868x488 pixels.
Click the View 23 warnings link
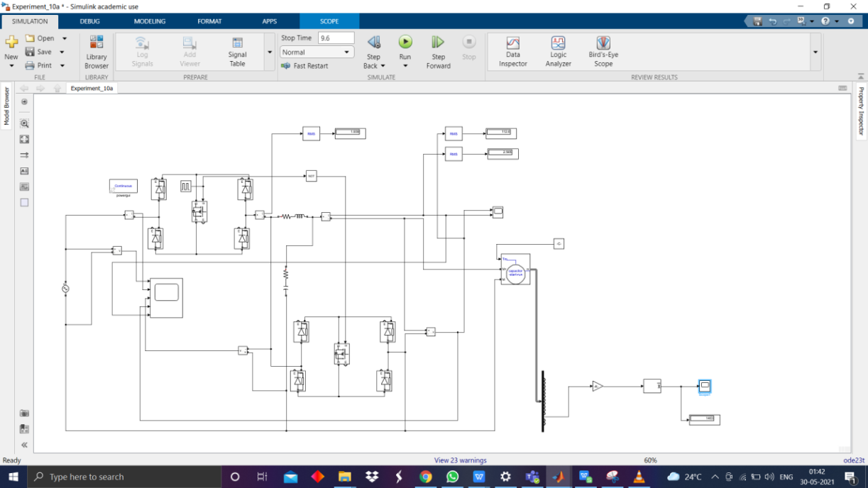pyautogui.click(x=461, y=460)
